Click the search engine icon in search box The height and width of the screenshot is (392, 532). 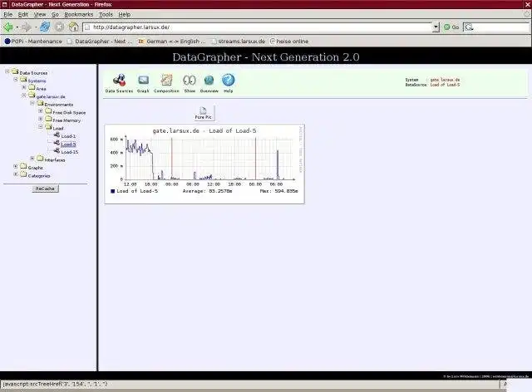tap(469, 27)
